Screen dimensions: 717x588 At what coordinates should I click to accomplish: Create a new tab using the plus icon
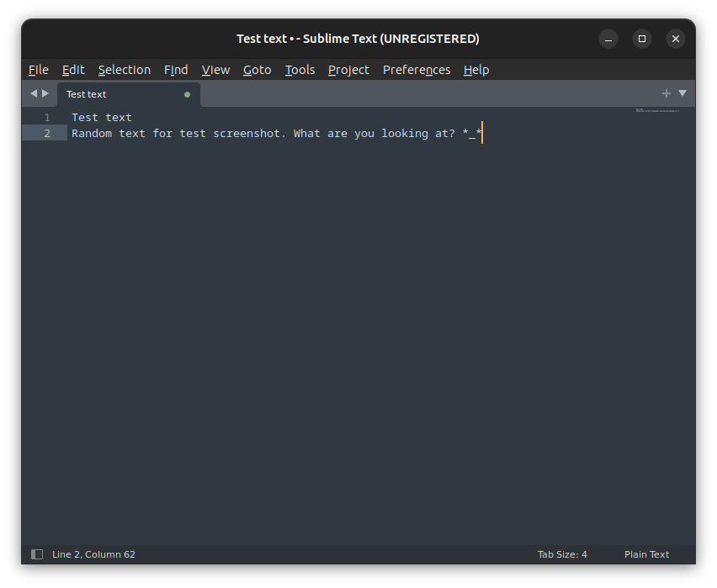(666, 93)
